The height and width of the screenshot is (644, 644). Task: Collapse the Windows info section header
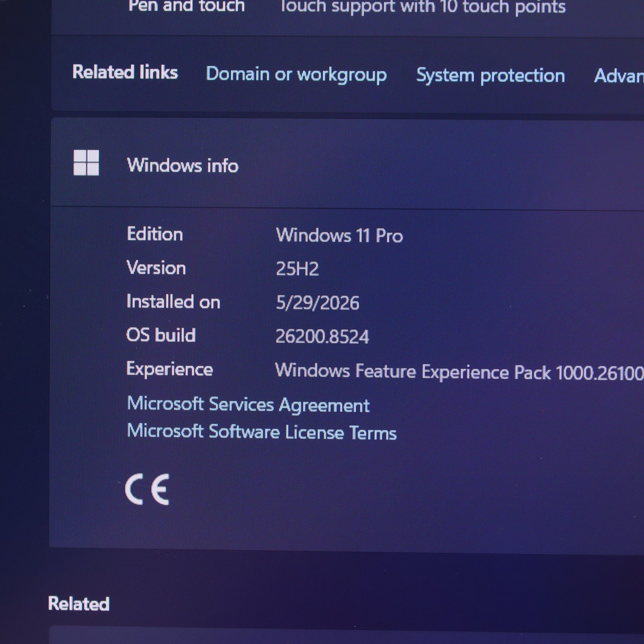[347, 164]
